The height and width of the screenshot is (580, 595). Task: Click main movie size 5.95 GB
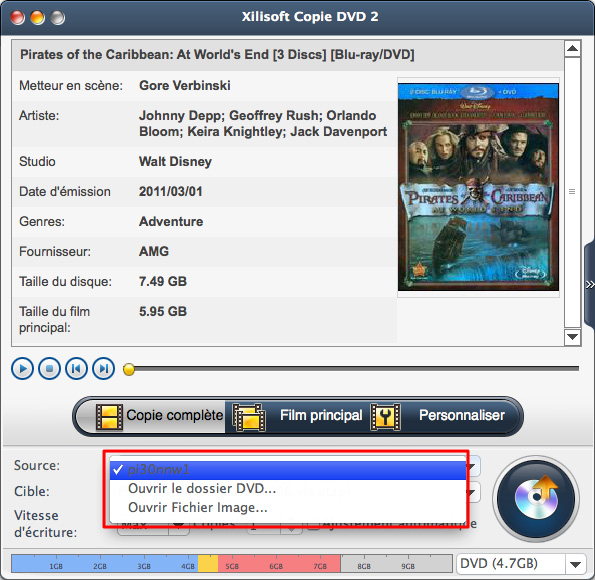[163, 311]
